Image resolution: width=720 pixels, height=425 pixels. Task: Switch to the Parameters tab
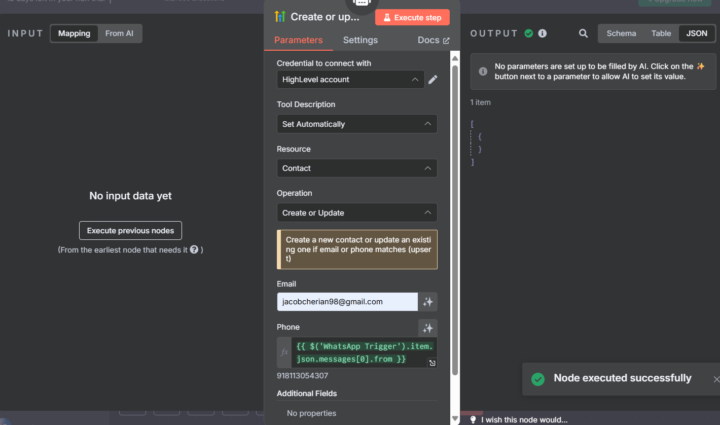pos(298,40)
